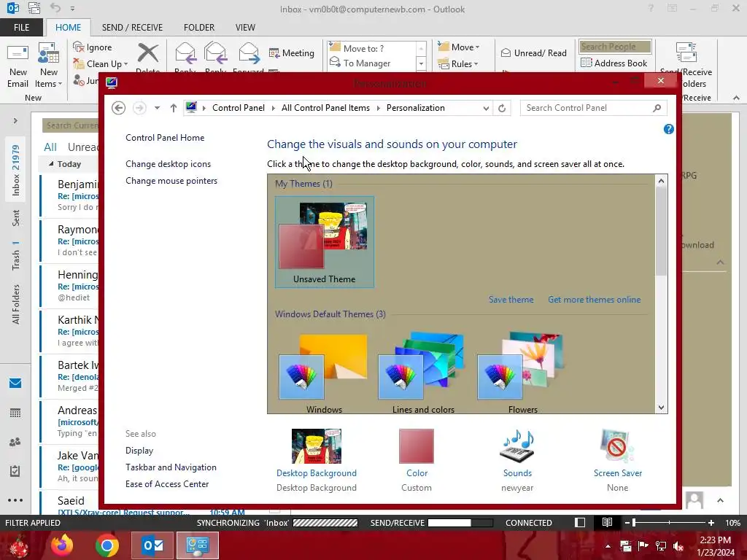Click the Reply envelope icon
The width and height of the screenshot is (747, 560).
(185, 52)
